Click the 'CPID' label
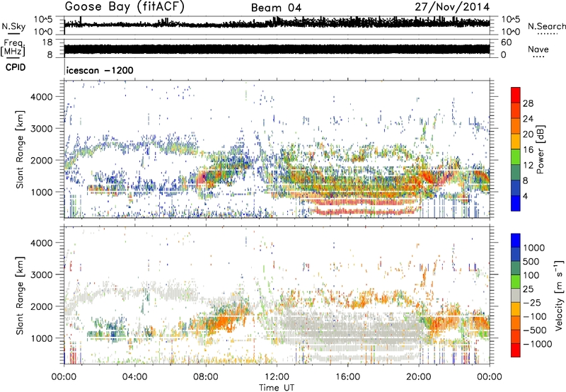Screen dimensions: 566x392 tap(16, 67)
